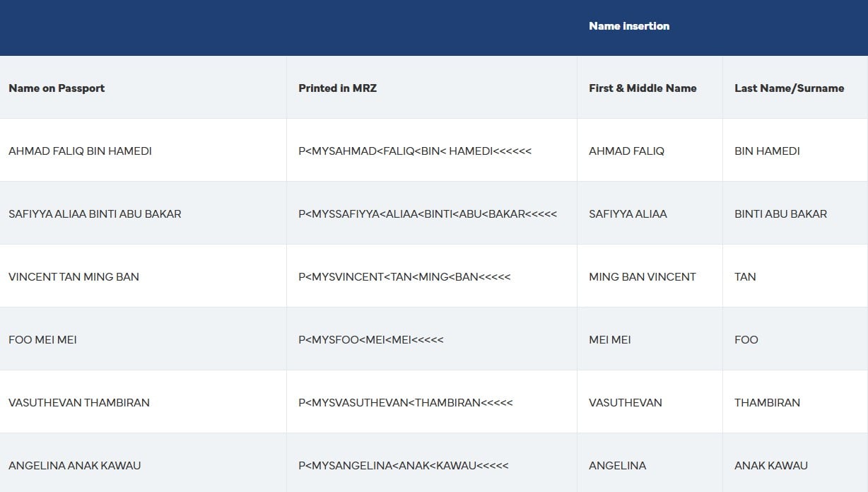Click MRZ text P<MYSFOO<MEI<MEI
The width and height of the screenshot is (868, 492).
pos(371,340)
